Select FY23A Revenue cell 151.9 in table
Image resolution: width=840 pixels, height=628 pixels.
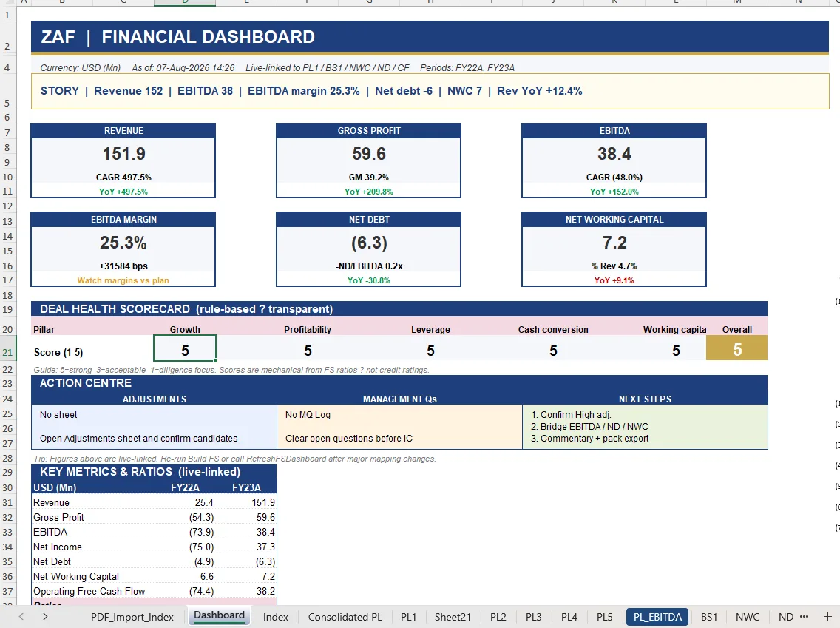click(246, 502)
